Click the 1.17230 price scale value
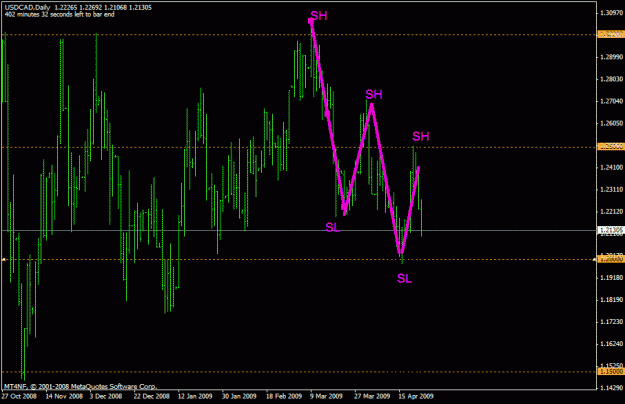This screenshot has width=625, height=404. pyautogui.click(x=611, y=322)
